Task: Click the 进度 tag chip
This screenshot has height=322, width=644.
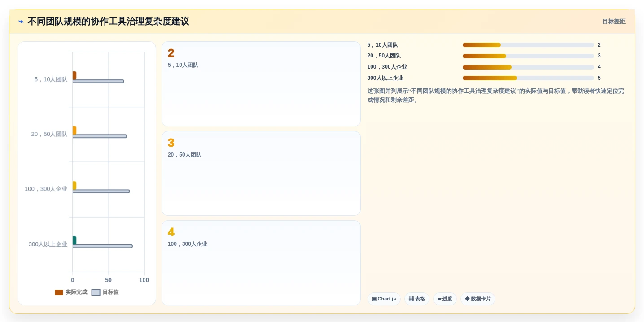Action: tap(445, 299)
